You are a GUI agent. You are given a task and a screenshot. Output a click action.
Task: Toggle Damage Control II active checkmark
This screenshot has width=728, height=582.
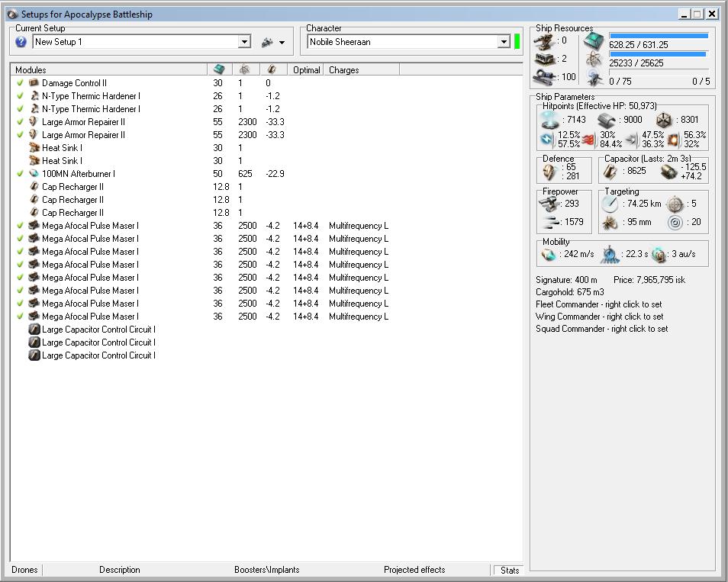coord(20,82)
